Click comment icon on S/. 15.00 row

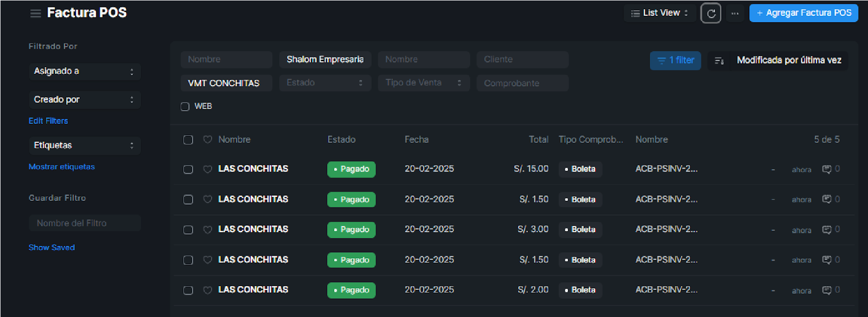(x=826, y=169)
